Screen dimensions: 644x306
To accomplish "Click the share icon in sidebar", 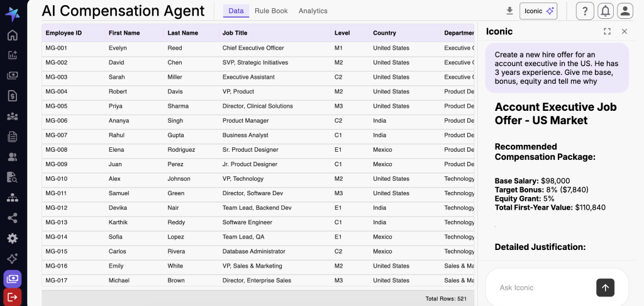I will click(13, 218).
